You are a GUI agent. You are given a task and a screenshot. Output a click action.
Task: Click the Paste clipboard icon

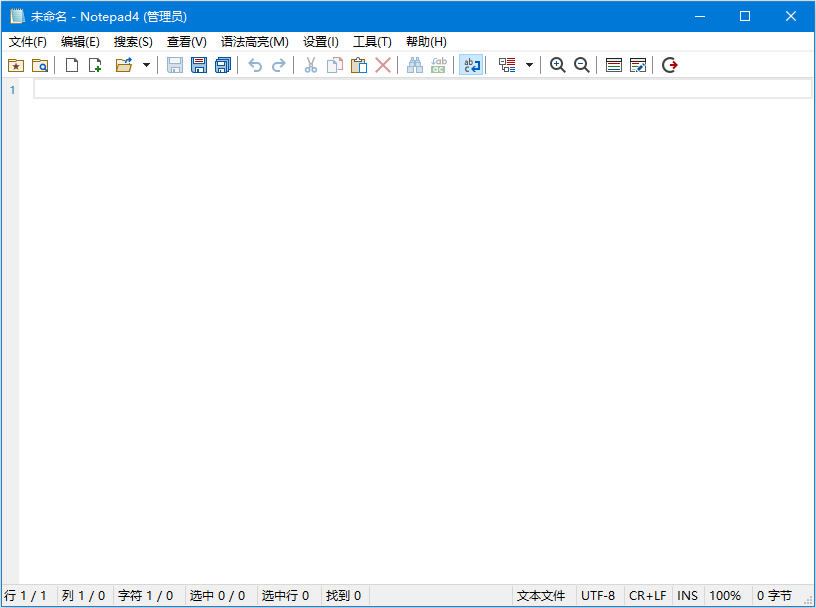coord(358,65)
